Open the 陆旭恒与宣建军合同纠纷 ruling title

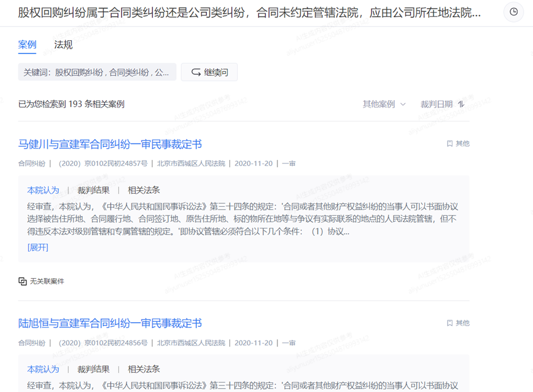110,323
